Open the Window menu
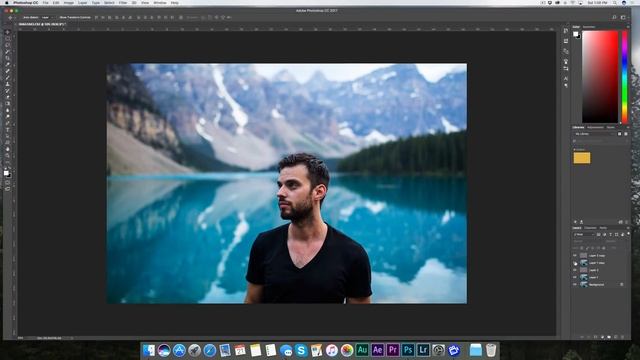This screenshot has width=640, height=360. 160,2
